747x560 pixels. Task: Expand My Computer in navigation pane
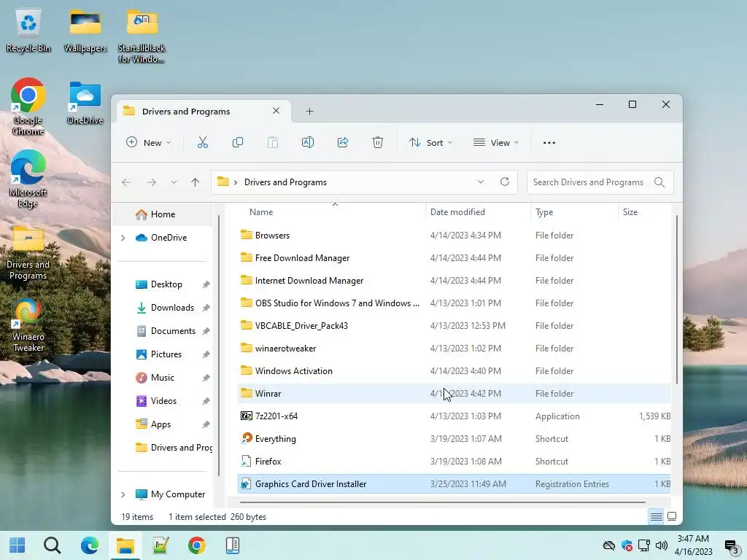pos(123,494)
